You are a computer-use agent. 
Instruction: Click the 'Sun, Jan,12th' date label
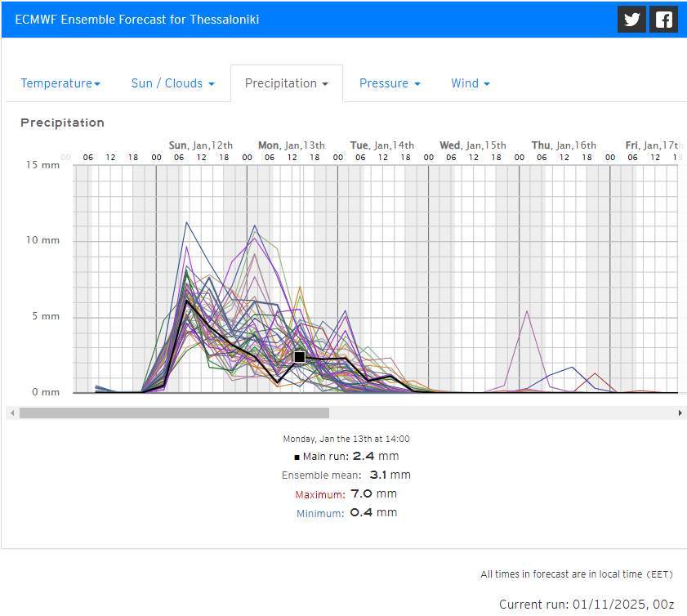(x=201, y=145)
